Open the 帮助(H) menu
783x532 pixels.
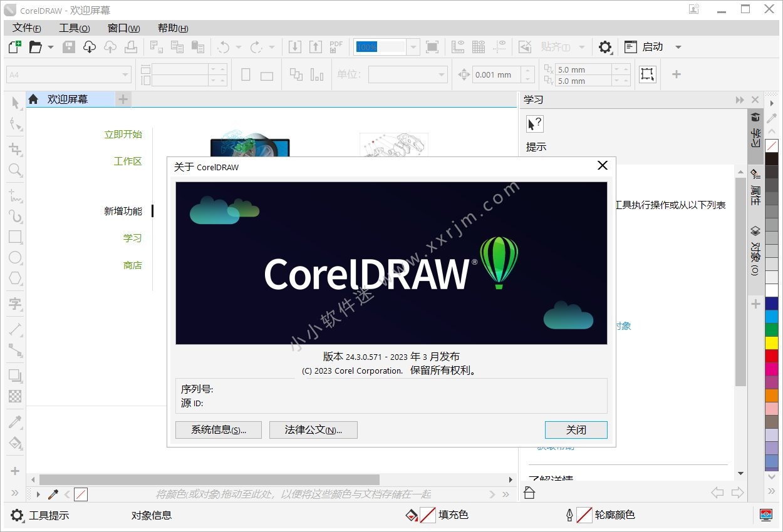[x=173, y=28]
